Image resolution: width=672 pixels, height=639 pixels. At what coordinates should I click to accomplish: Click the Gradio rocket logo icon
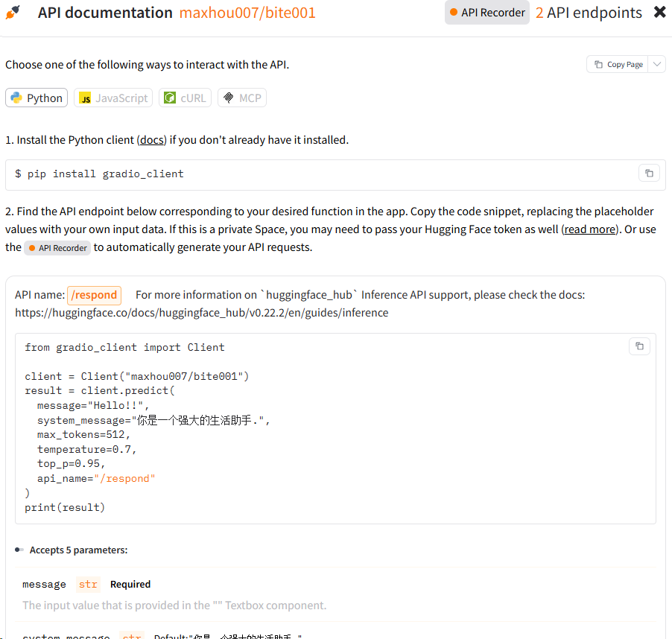tap(13, 13)
